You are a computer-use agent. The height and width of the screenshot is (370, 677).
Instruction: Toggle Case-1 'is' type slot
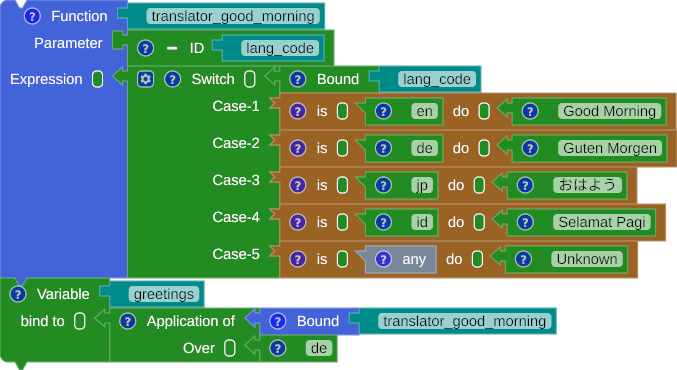[x=342, y=111]
